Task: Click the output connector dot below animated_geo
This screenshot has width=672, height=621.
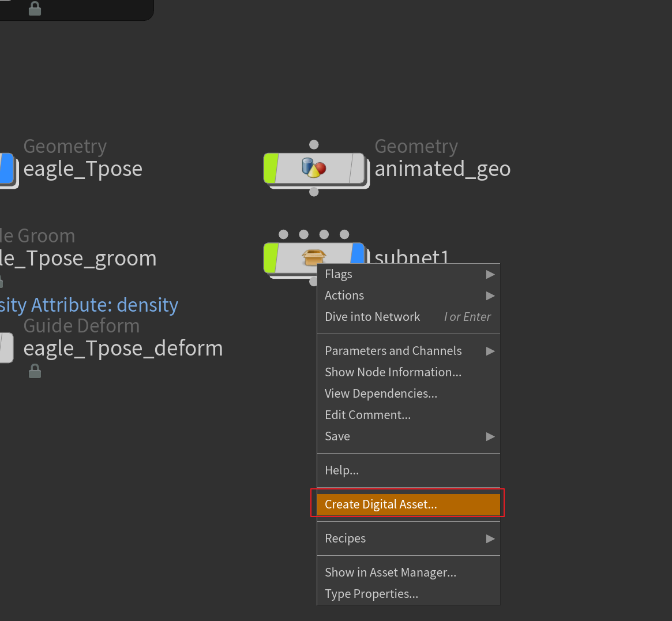Action: (x=314, y=192)
